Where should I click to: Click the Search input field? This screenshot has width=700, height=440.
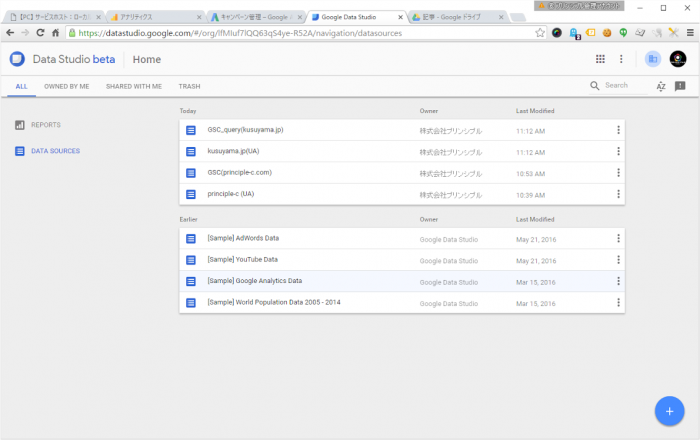click(625, 86)
